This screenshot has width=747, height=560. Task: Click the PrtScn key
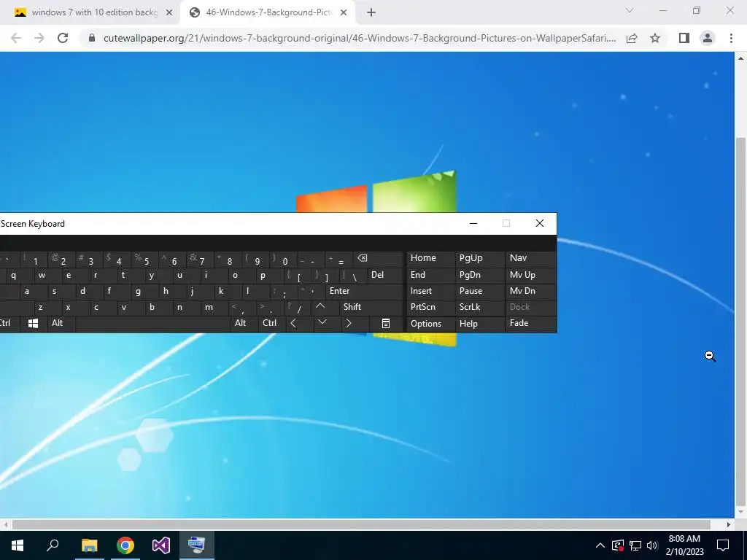pyautogui.click(x=430, y=307)
